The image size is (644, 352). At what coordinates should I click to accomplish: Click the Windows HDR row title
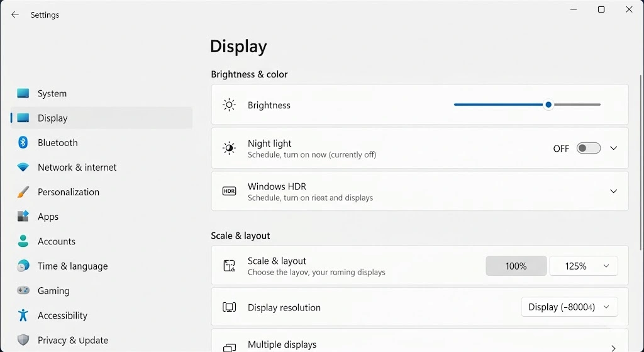coord(277,186)
